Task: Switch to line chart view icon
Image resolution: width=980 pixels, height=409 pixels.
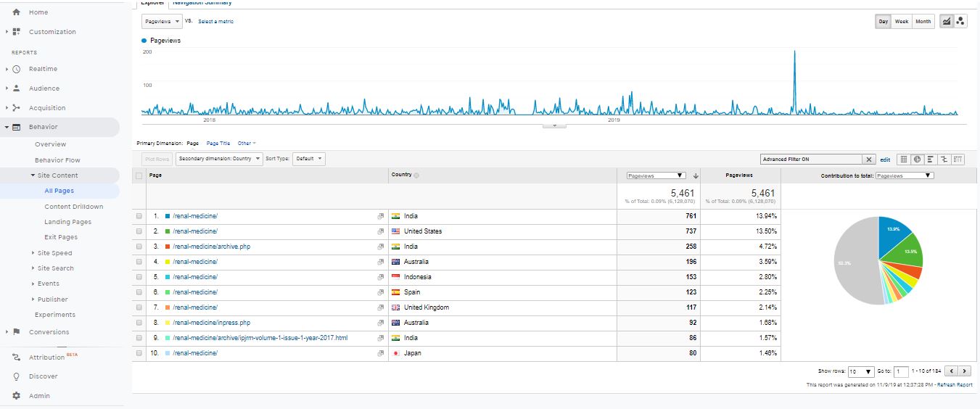Action: point(947,22)
